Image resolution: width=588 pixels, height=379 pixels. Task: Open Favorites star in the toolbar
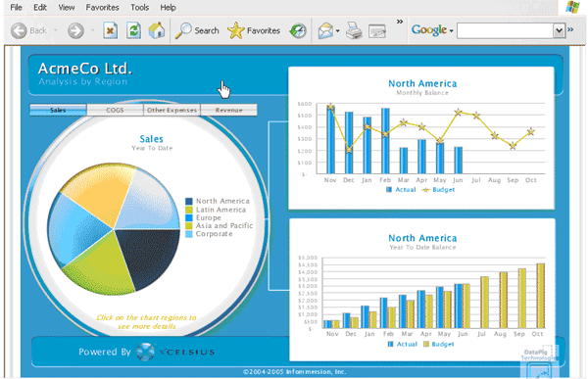click(x=236, y=30)
